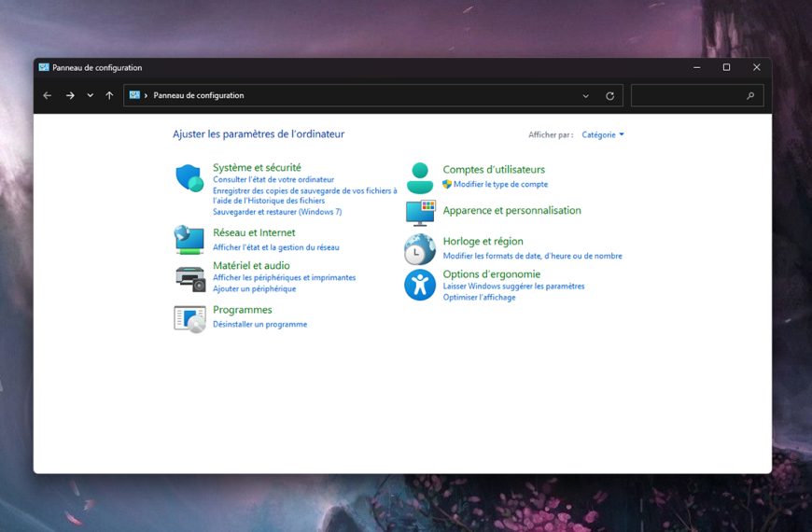This screenshot has height=532, width=812.
Task: Open the Options d'ergonomie accessibility icon
Action: [420, 285]
